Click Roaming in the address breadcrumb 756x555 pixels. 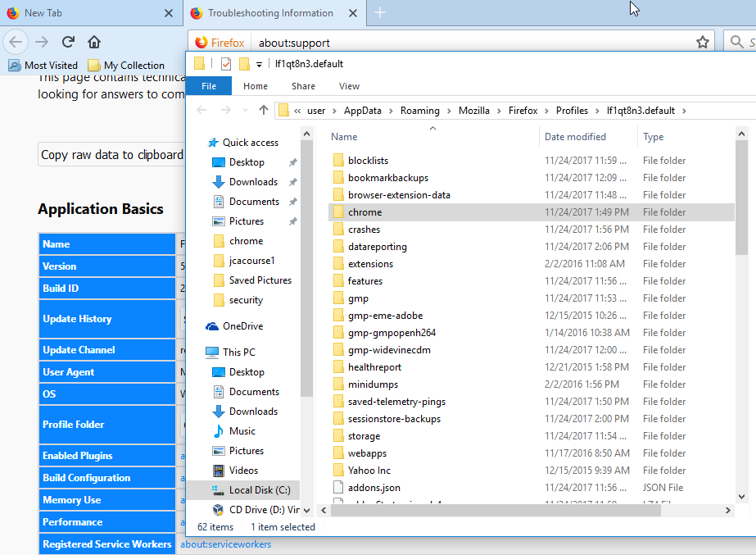pos(419,111)
